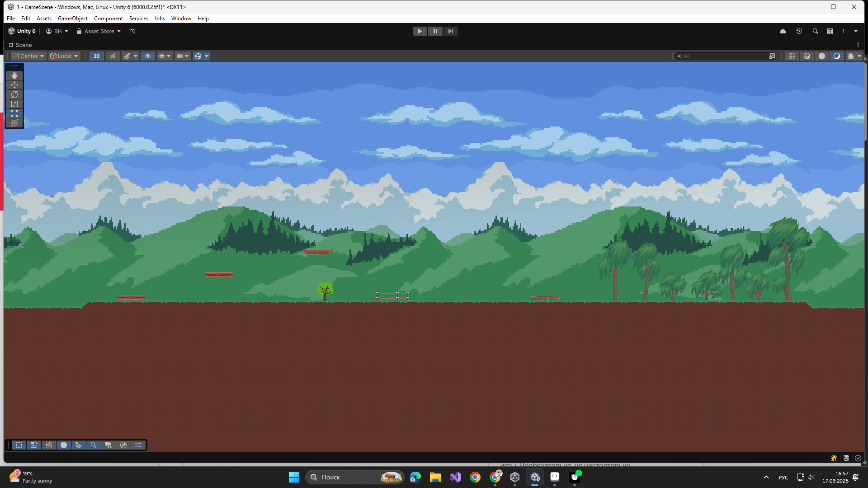Toggle scene gizmos button
The image size is (868, 488).
tap(198, 56)
